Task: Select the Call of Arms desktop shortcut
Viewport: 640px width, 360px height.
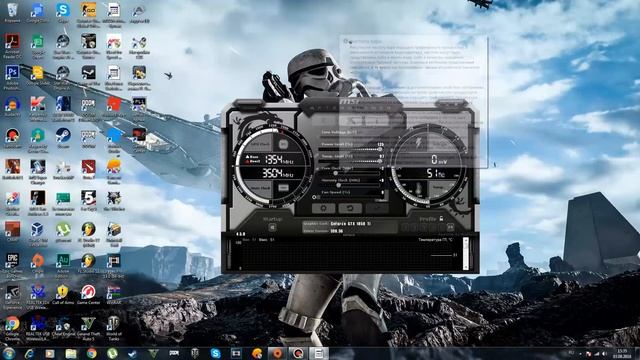Action: [63, 295]
